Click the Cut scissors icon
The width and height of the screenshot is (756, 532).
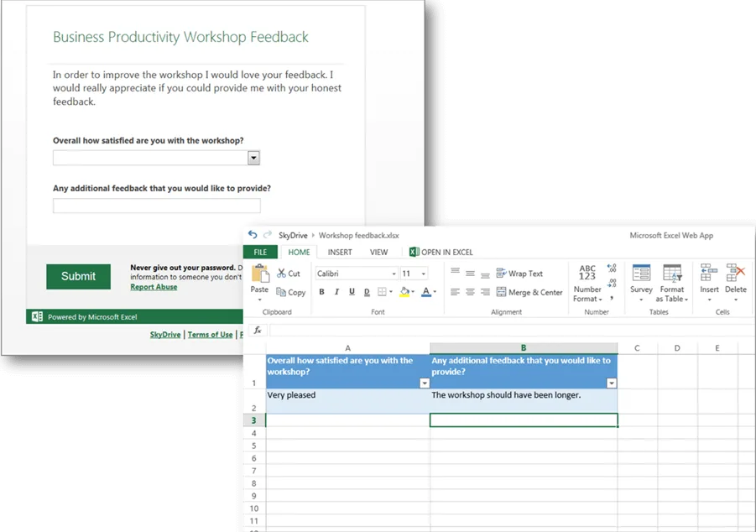pos(280,274)
